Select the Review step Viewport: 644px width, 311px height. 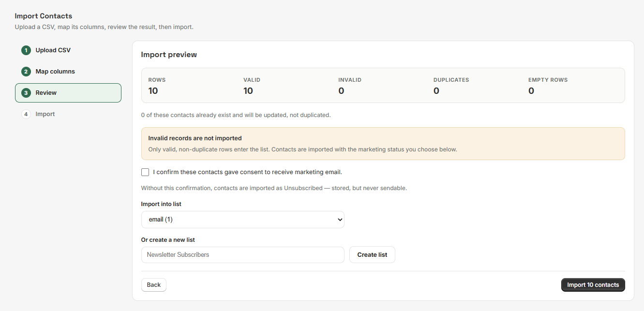pyautogui.click(x=68, y=93)
